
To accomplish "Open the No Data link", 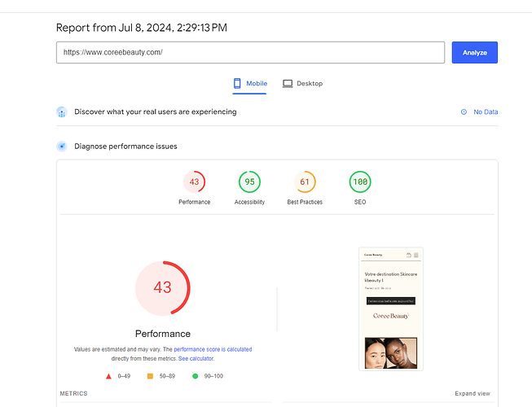I will click(x=486, y=112).
